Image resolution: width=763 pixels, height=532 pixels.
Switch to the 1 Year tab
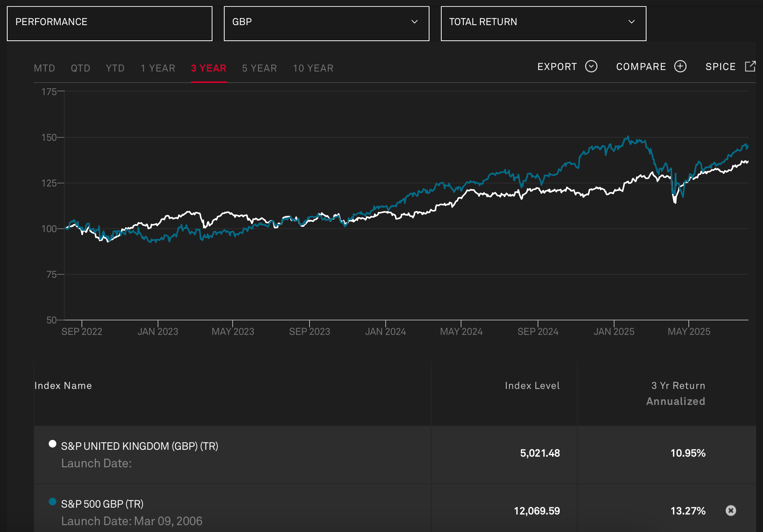click(x=158, y=68)
